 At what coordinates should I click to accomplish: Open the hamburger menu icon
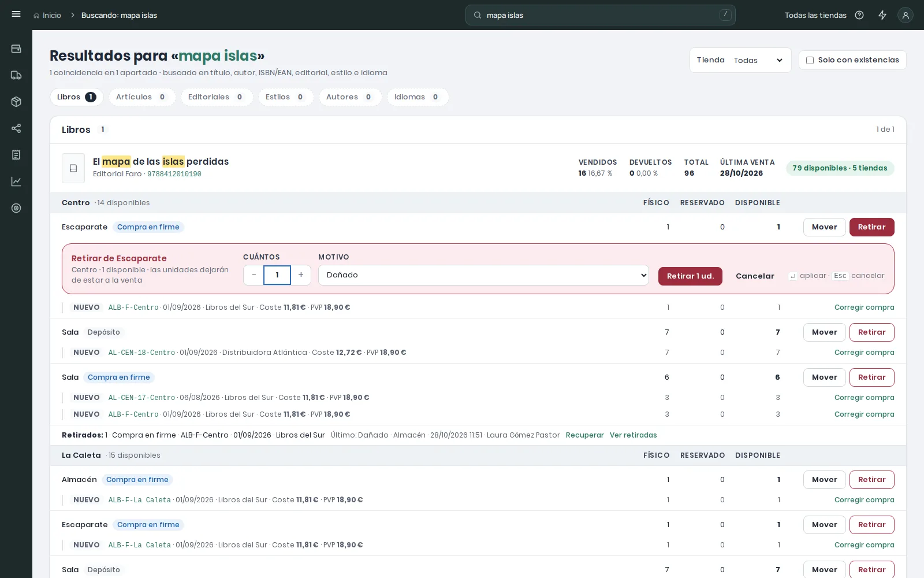(x=16, y=14)
